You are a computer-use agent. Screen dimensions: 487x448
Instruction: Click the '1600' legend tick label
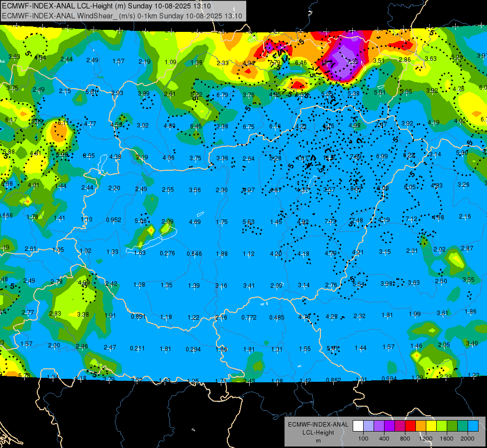pyautogui.click(x=447, y=439)
